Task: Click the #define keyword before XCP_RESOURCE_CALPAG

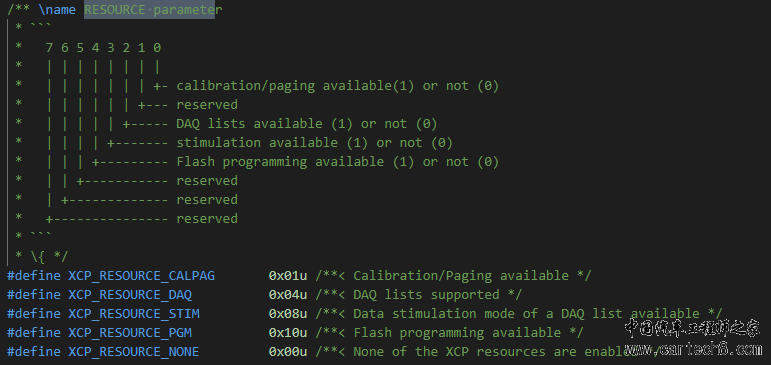Action: (x=34, y=276)
